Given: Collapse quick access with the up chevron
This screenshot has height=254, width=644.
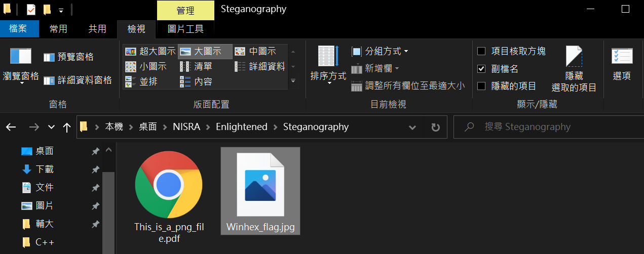Looking at the screenshot, I should coord(108,150).
